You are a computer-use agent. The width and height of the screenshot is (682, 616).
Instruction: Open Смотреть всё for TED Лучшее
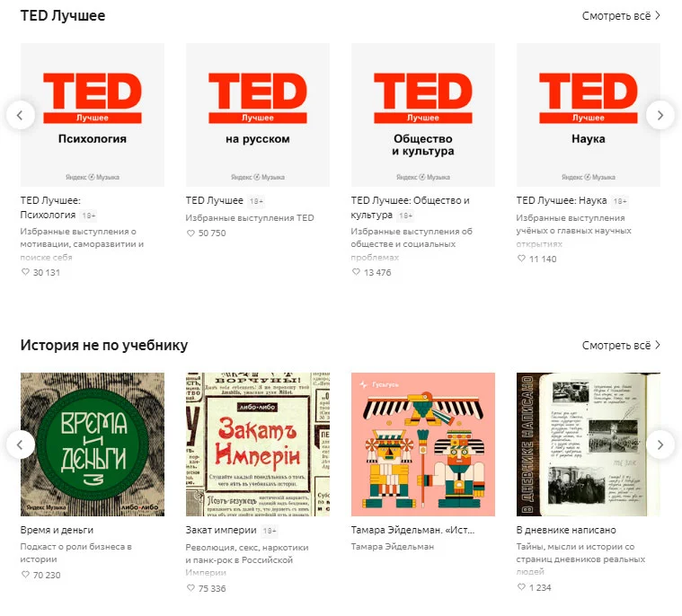(621, 15)
